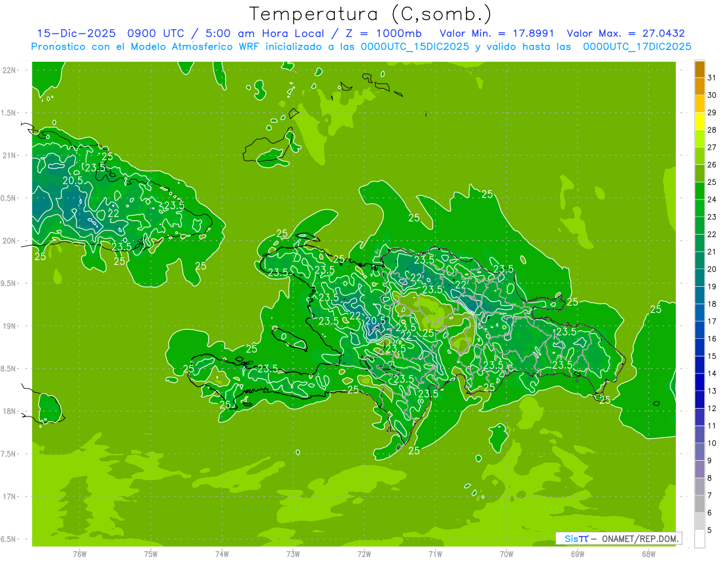Click the color scale label "12"
Image resolution: width=728 pixels, height=562 pixels.
[712, 409]
